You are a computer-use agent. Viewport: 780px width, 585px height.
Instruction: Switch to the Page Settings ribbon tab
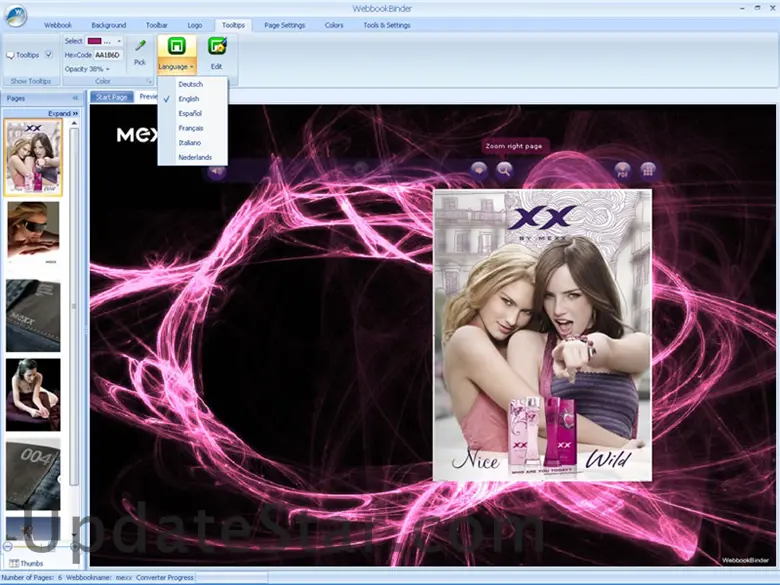285,25
